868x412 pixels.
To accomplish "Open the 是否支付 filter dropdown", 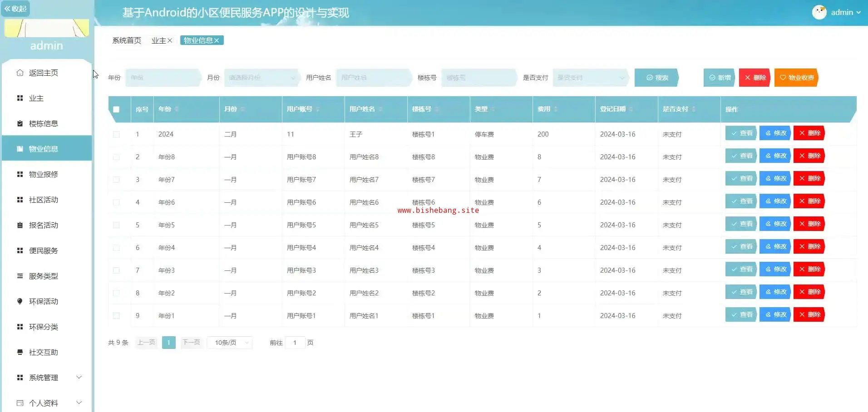I will tap(590, 78).
